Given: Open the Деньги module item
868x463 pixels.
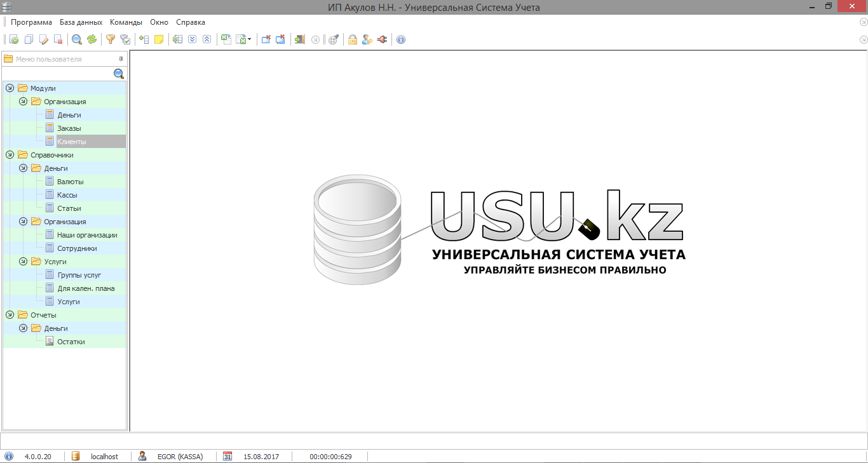Looking at the screenshot, I should (69, 115).
